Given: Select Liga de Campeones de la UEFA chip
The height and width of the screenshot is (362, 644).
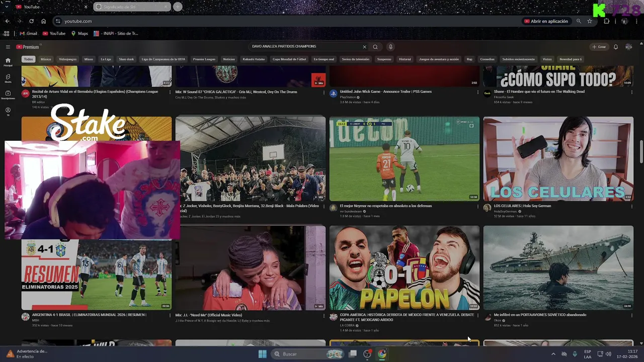Looking at the screenshot, I should tap(163, 59).
